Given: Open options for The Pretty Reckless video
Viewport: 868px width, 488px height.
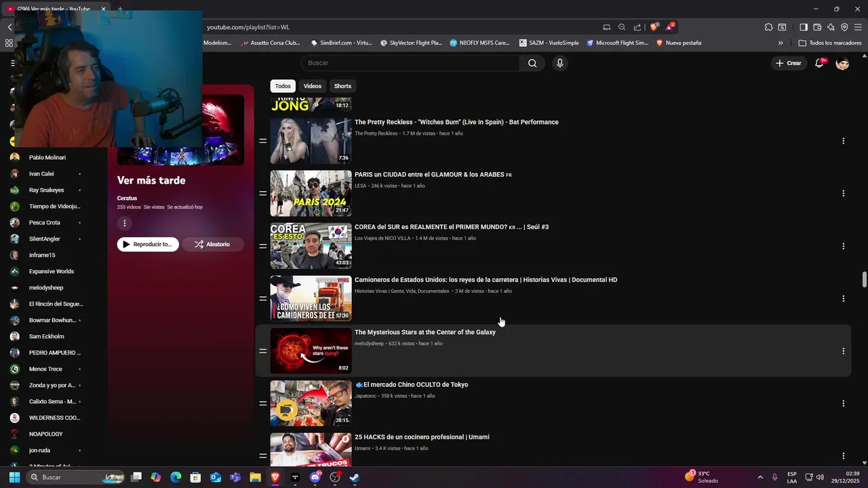Looking at the screenshot, I should tap(844, 141).
